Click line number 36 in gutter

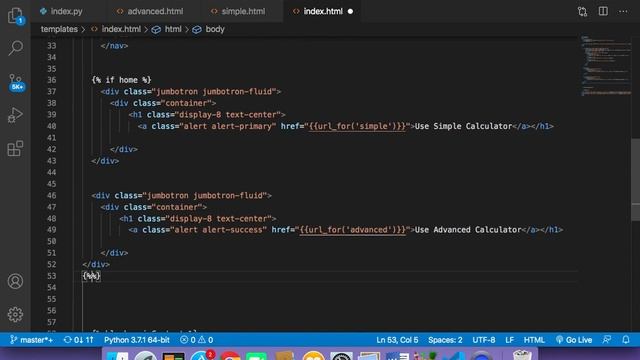pos(51,80)
